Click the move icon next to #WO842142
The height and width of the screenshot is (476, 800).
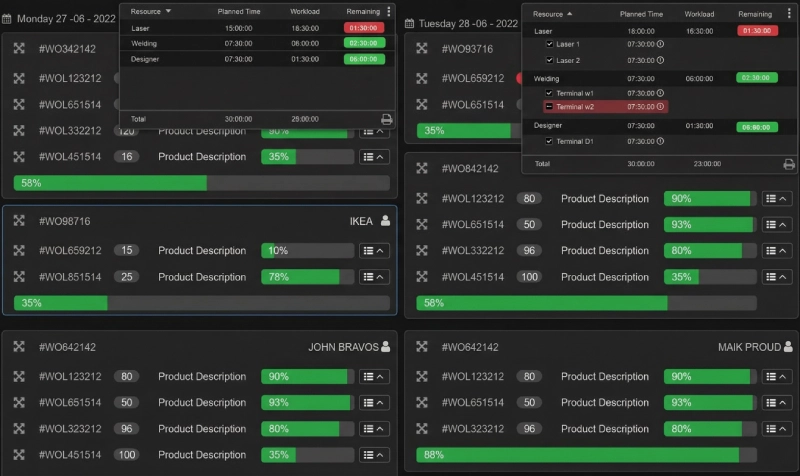(422, 169)
